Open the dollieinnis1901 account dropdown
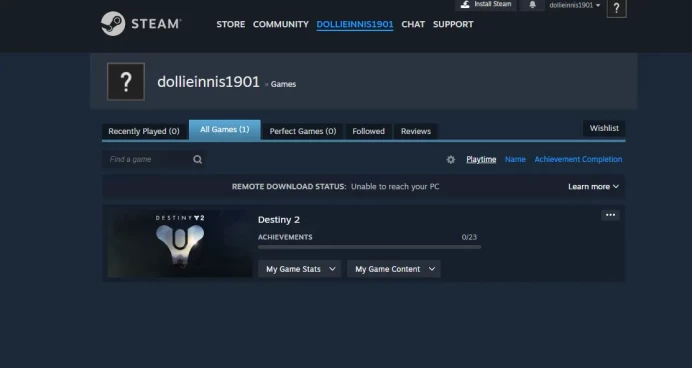This screenshot has height=368, width=692. 575,5
